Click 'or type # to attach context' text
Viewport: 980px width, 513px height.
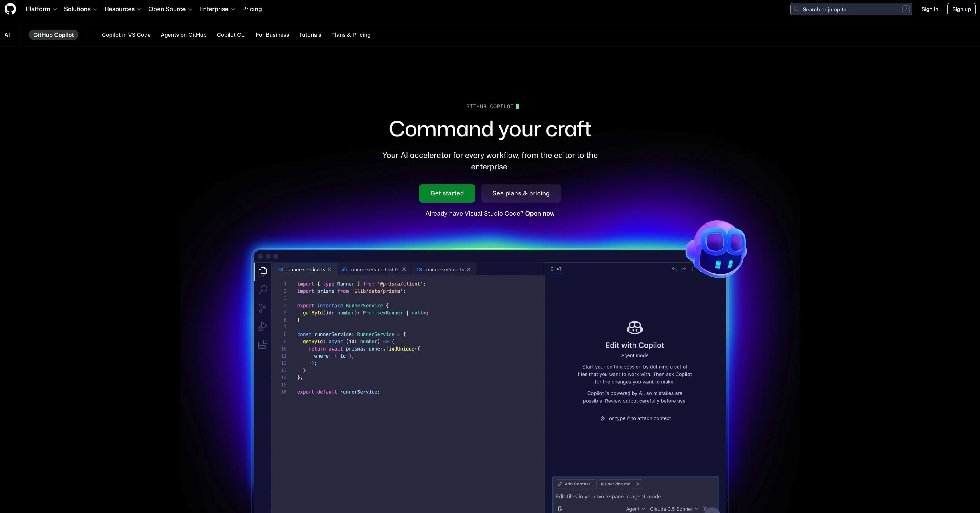[640, 418]
